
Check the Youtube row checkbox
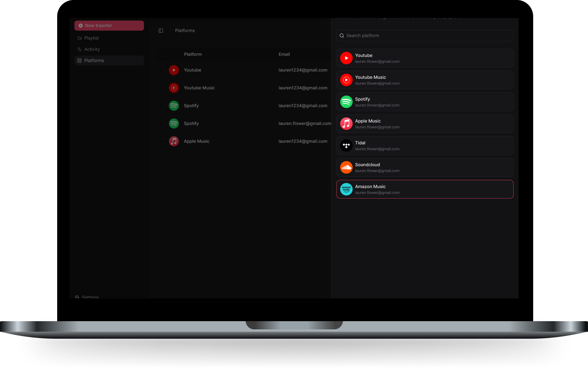[162, 70]
